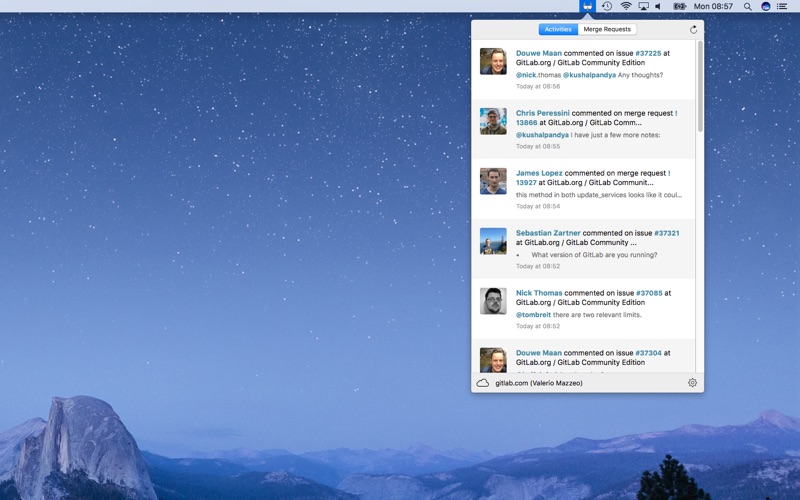Switch to the Activities tab
The height and width of the screenshot is (500, 800).
click(558, 30)
